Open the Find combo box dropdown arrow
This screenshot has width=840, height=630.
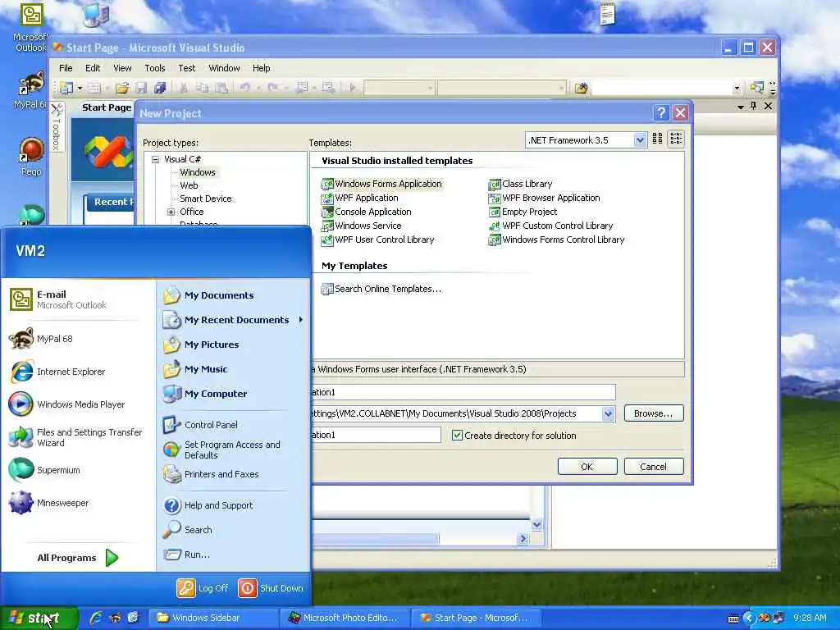click(x=737, y=88)
